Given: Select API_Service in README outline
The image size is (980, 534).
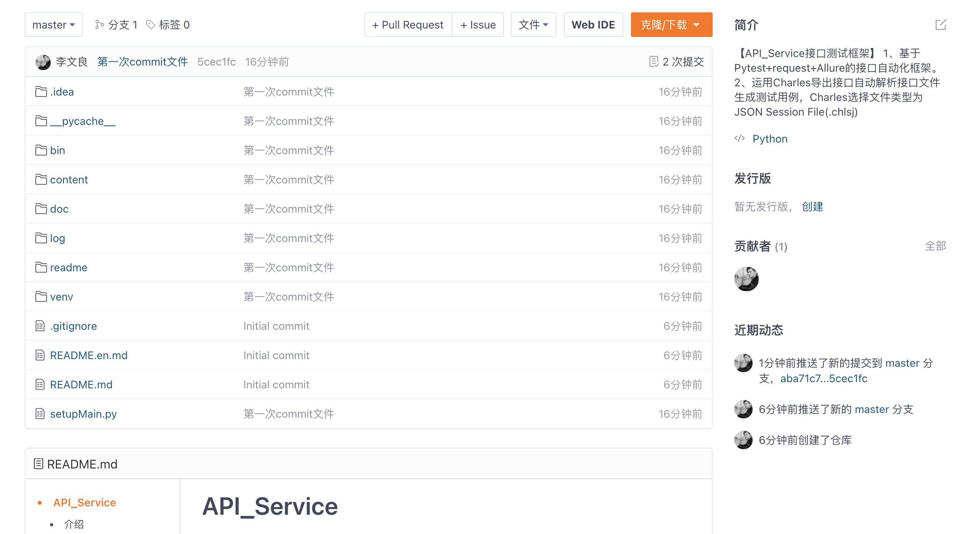Looking at the screenshot, I should tap(84, 502).
